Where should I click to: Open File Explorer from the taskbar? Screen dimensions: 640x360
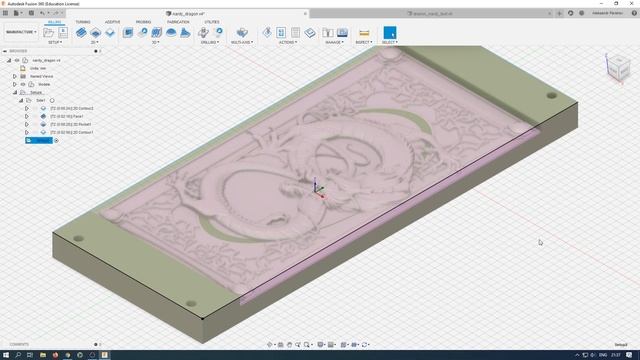coord(42,355)
